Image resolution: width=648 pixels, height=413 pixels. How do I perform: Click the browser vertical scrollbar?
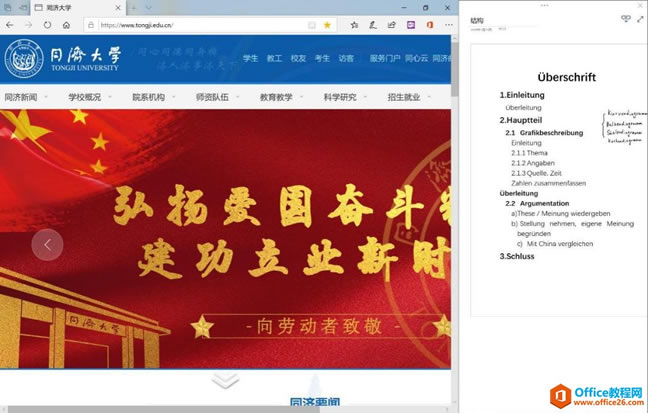[x=455, y=68]
